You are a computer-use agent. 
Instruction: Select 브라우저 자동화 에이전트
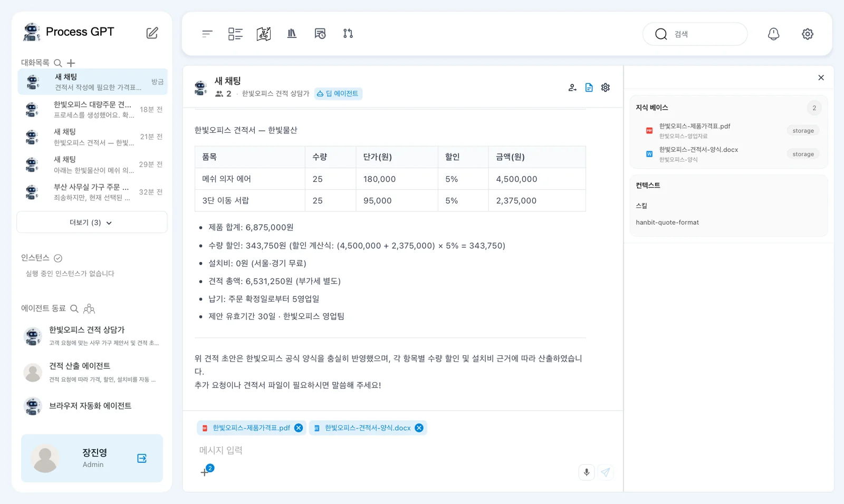[x=92, y=406]
